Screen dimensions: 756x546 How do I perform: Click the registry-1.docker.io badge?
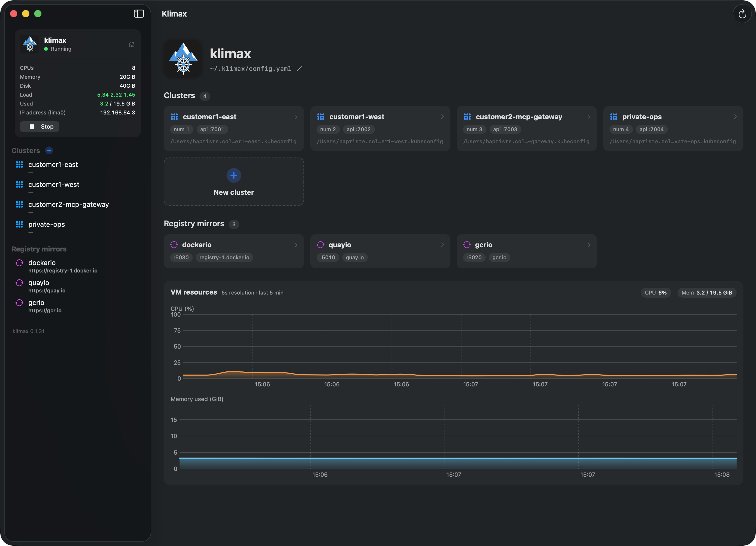[224, 257]
